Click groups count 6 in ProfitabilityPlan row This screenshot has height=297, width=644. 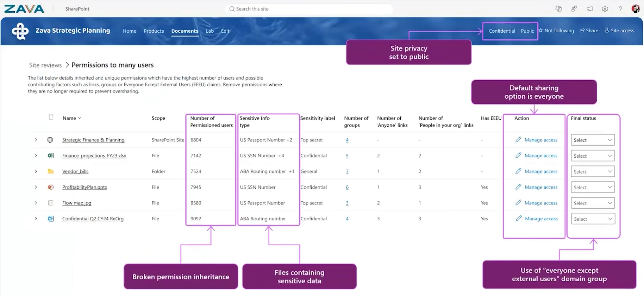pyautogui.click(x=347, y=187)
